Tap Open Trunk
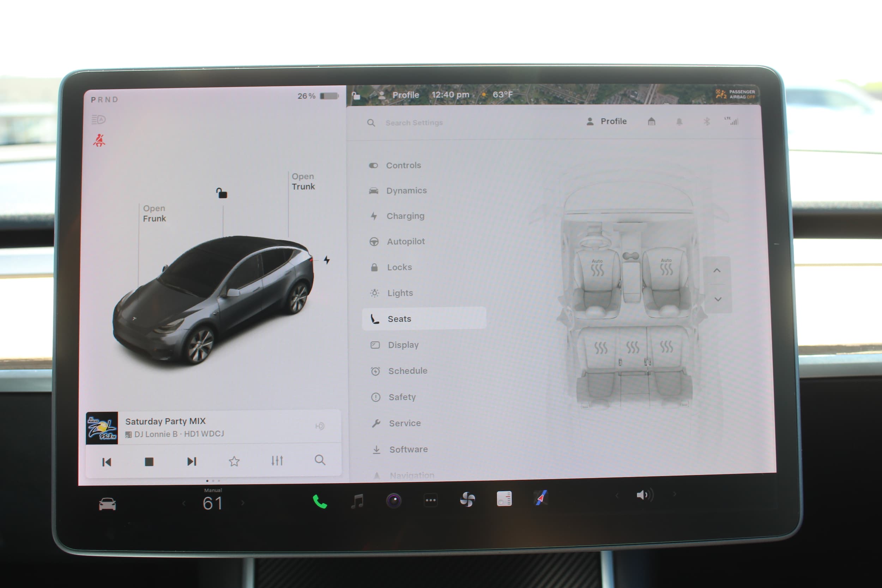 303,182
